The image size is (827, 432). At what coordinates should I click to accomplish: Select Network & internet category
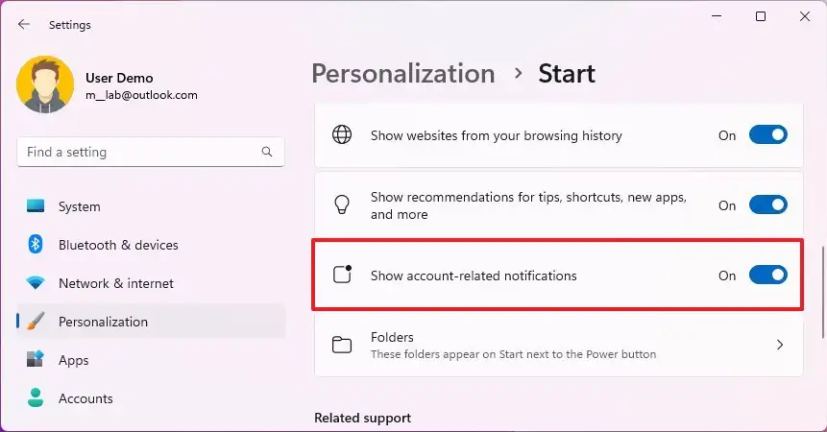(116, 283)
